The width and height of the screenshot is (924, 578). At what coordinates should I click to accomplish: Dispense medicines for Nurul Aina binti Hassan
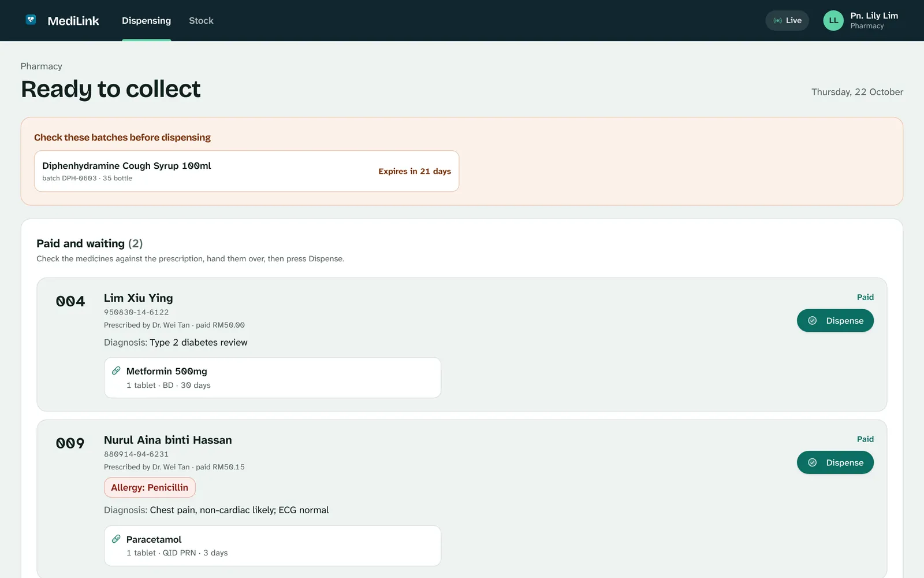pos(835,462)
